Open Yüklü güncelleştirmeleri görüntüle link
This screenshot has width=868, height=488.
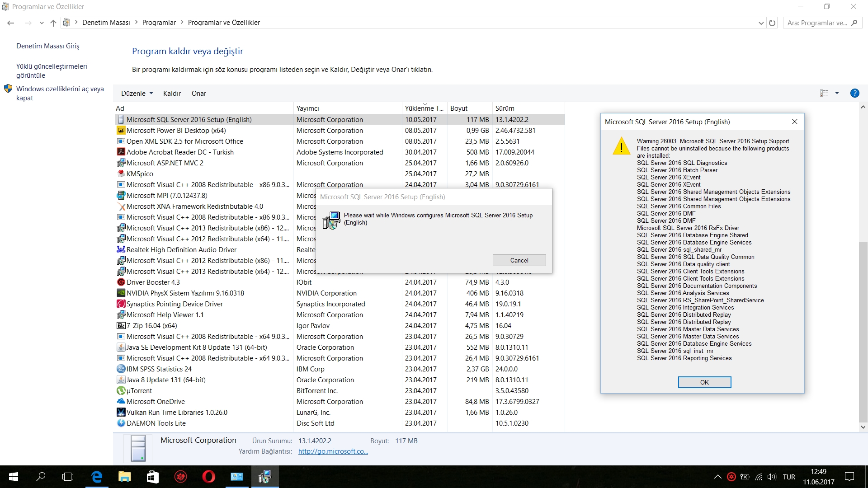coord(52,71)
